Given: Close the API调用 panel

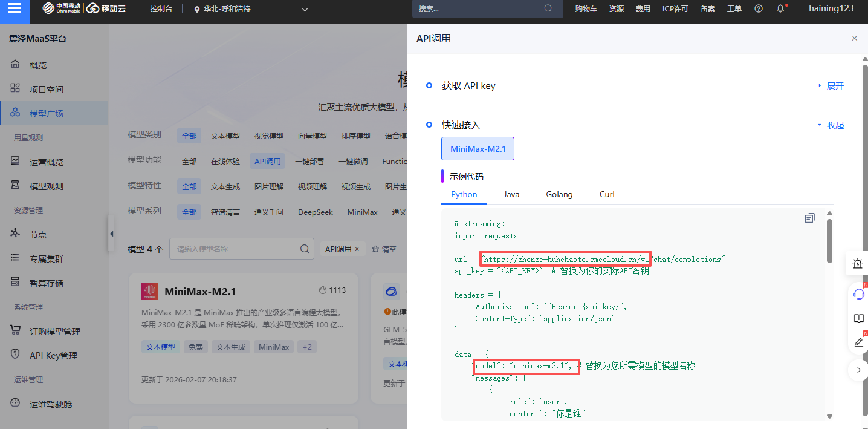Looking at the screenshot, I should tap(854, 38).
